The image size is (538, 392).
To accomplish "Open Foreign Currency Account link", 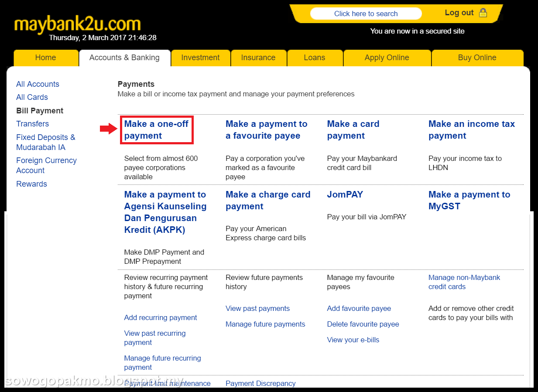I will [46, 165].
